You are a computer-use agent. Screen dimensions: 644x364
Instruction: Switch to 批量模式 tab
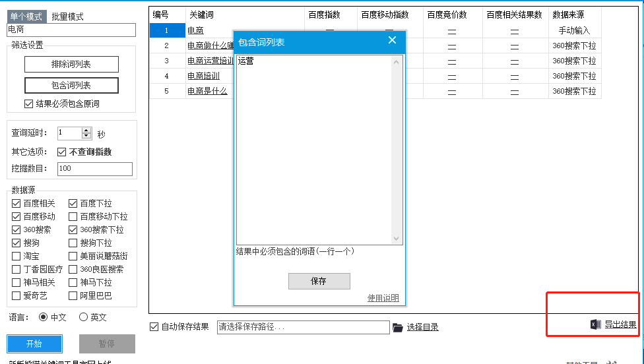coord(67,17)
